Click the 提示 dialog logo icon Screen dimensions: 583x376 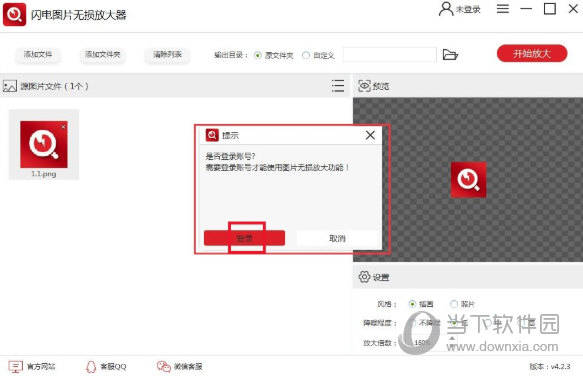(212, 135)
